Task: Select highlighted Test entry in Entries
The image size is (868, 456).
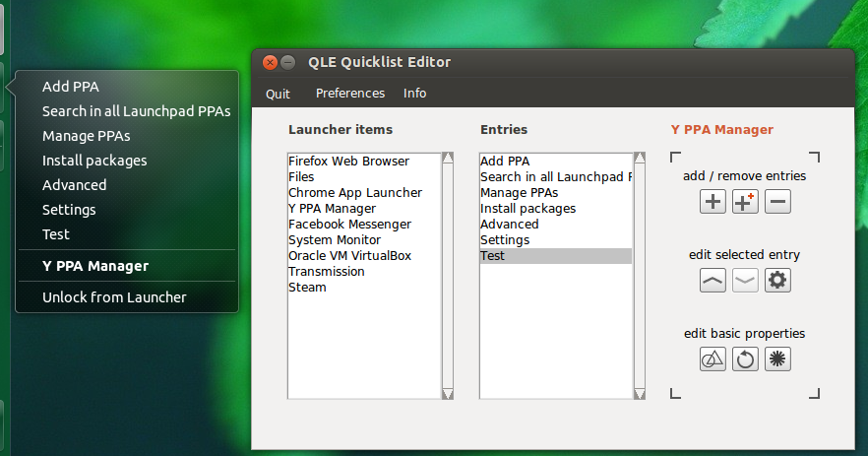Action: 556,256
